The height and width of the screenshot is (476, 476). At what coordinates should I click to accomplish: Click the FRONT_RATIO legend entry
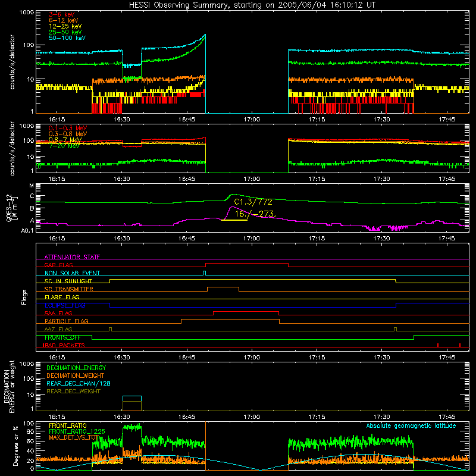pyautogui.click(x=68, y=425)
